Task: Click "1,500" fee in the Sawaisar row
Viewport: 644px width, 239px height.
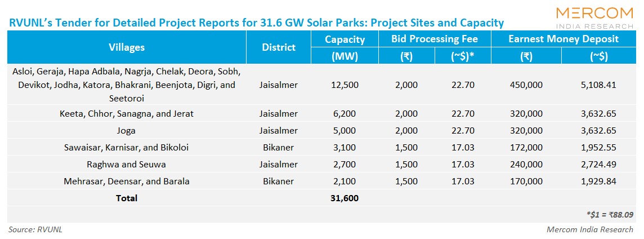Action: 406,147
